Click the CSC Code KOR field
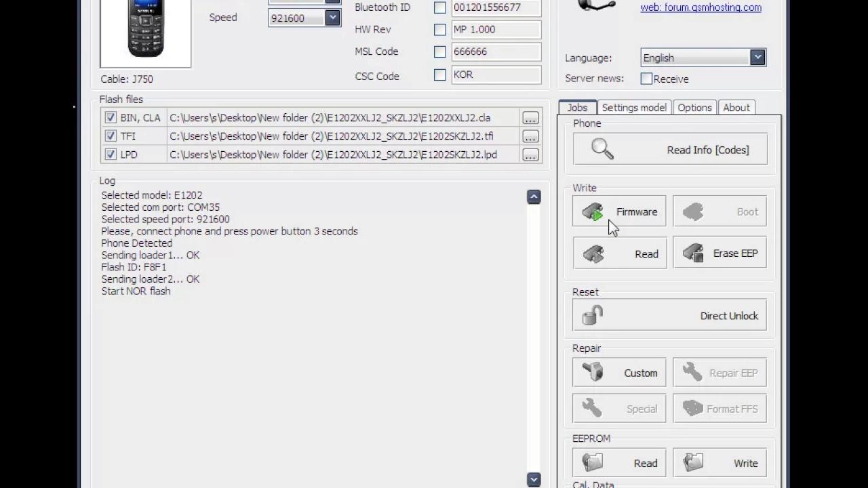Screen dimensions: 868x488 point(496,75)
